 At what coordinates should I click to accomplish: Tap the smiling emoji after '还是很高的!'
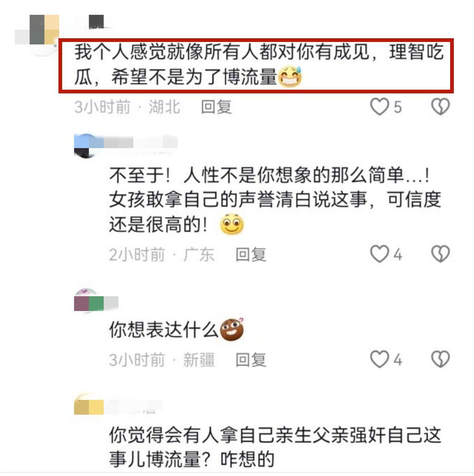pos(232,224)
